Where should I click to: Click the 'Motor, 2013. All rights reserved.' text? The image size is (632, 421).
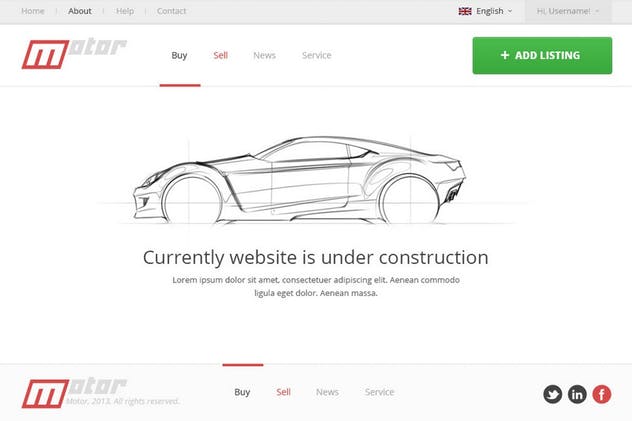pyautogui.click(x=123, y=401)
